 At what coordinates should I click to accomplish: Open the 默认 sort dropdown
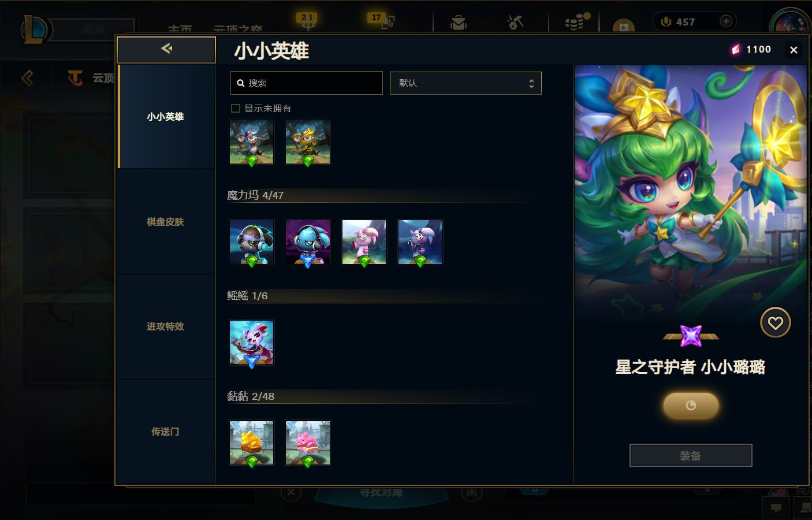[465, 83]
